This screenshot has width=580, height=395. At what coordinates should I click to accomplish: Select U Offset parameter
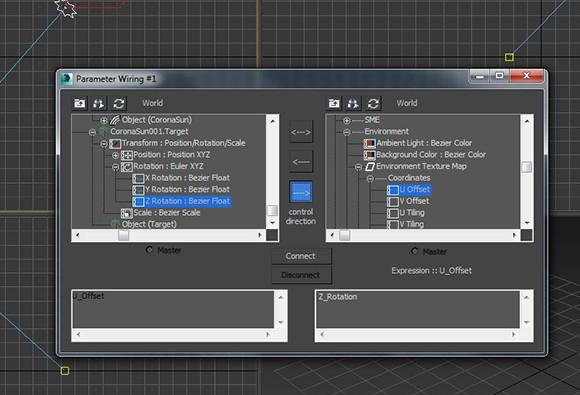pyautogui.click(x=415, y=189)
